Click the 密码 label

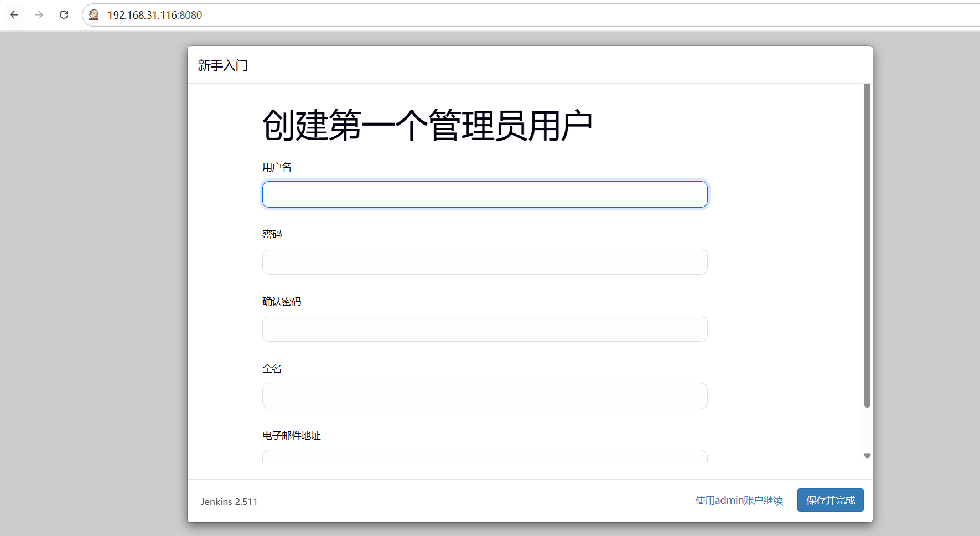coord(272,234)
